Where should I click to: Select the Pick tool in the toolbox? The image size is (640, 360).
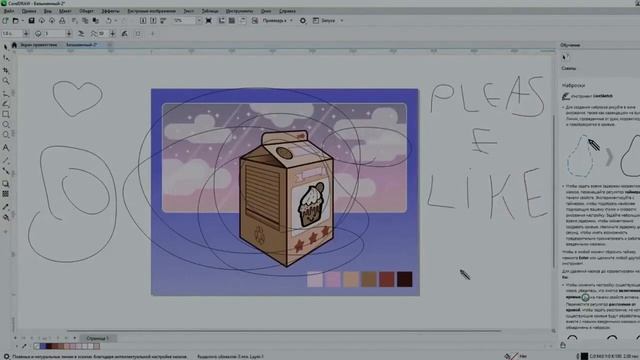(5, 47)
